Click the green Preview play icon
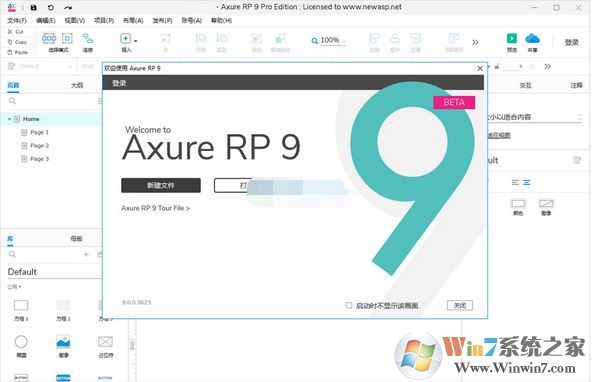Image resolution: width=592 pixels, height=382 pixels. pyautogui.click(x=512, y=38)
